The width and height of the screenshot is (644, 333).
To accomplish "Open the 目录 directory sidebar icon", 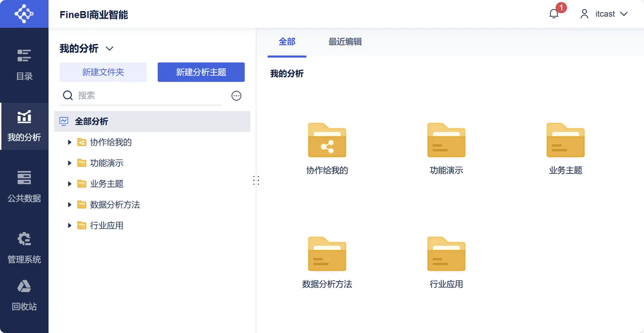I will [24, 55].
